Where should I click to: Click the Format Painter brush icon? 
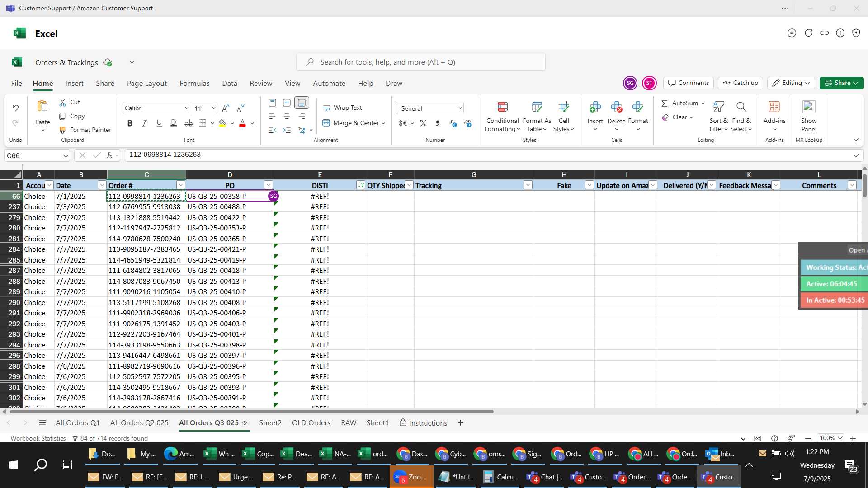(63, 130)
